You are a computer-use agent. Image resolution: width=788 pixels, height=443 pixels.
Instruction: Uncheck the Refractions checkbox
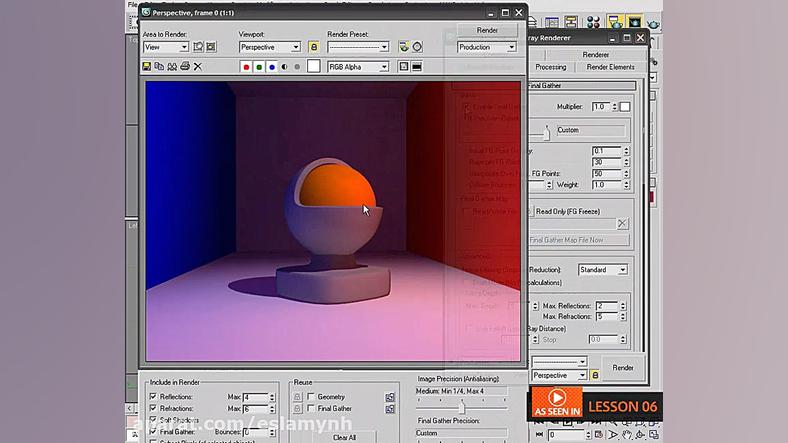(x=153, y=408)
